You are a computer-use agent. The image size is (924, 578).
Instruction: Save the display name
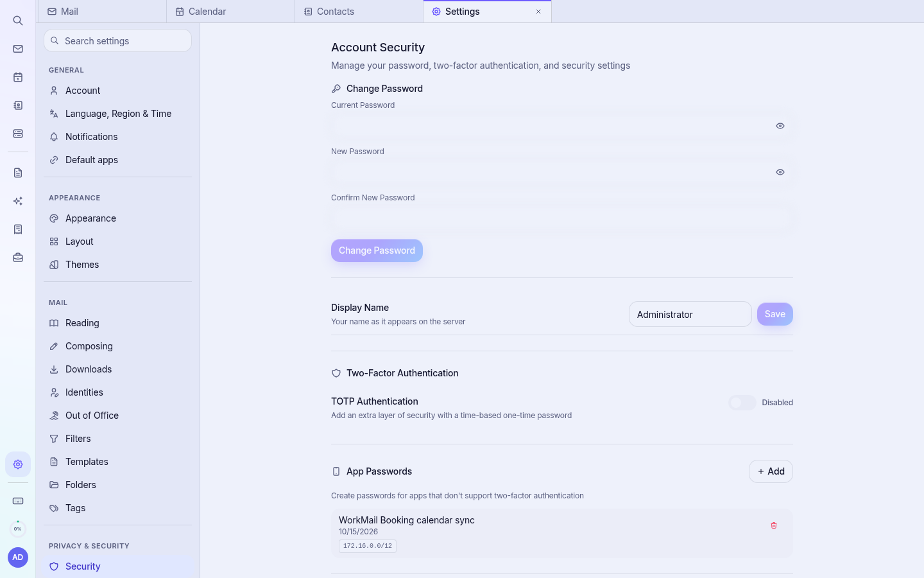[775, 314]
